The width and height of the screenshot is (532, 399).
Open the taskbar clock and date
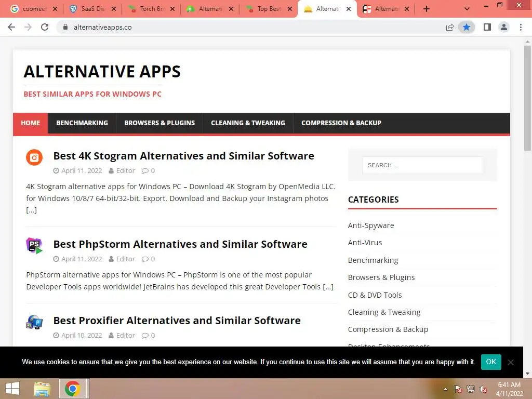point(509,389)
